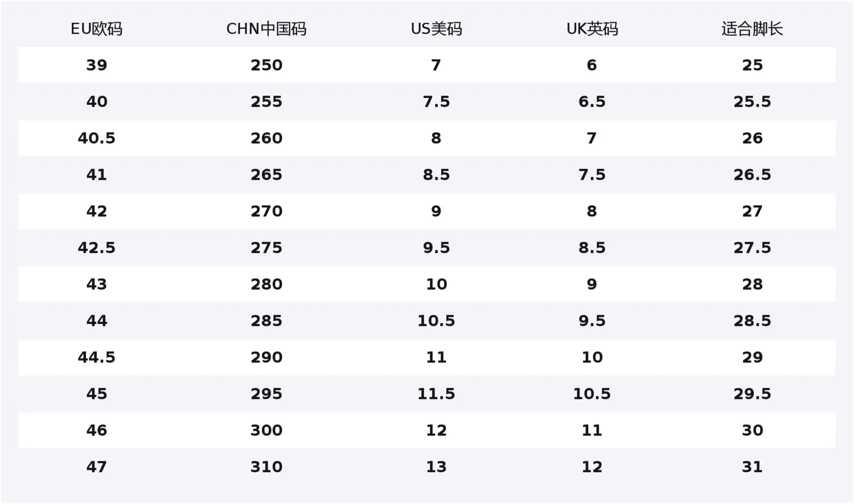Select US size 13 cell

point(437,467)
